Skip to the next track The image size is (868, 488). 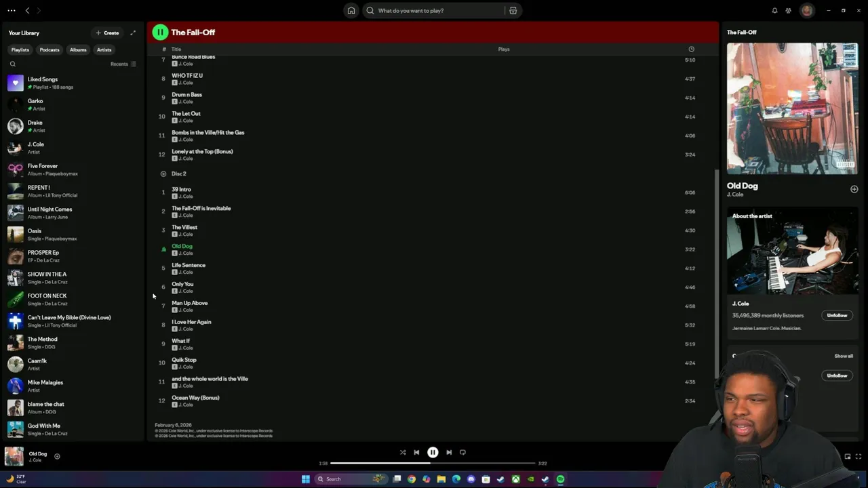449,452
